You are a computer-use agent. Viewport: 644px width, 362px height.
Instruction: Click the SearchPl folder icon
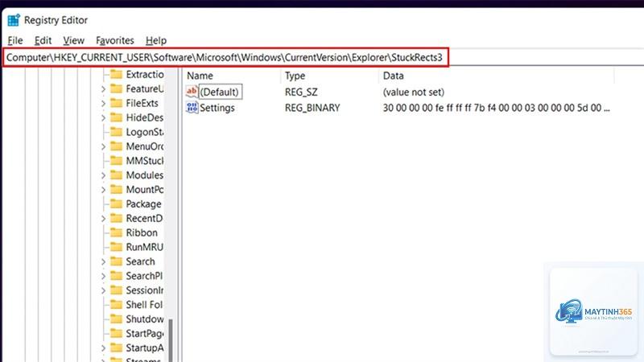pos(116,276)
